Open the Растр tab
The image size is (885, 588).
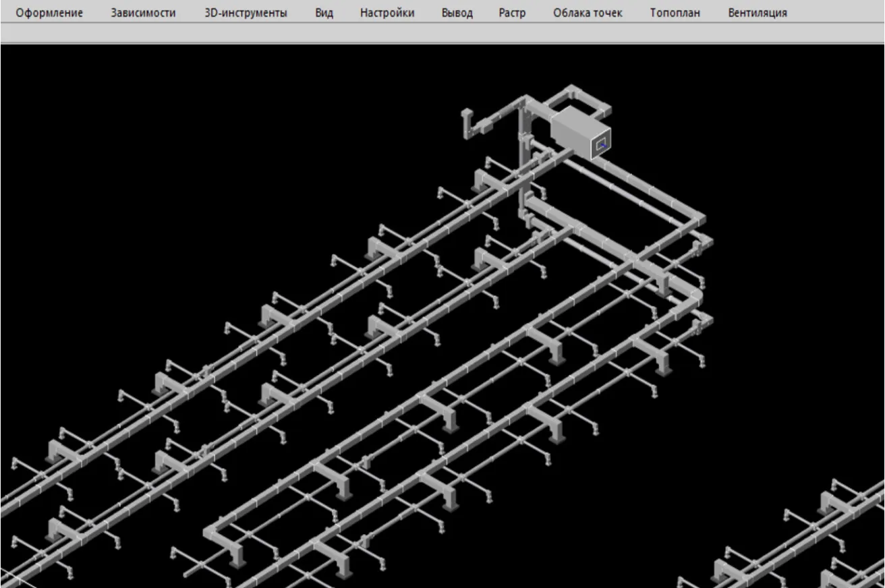coord(512,13)
